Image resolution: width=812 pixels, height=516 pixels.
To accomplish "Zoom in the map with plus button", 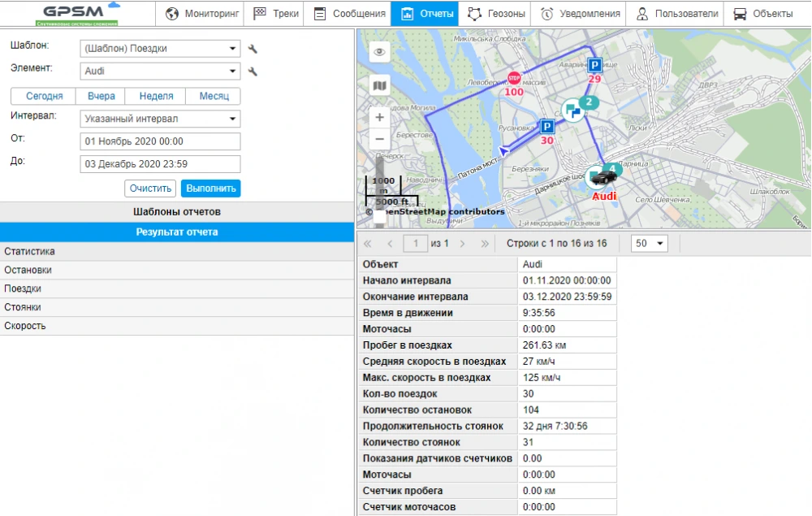I will pyautogui.click(x=379, y=118).
